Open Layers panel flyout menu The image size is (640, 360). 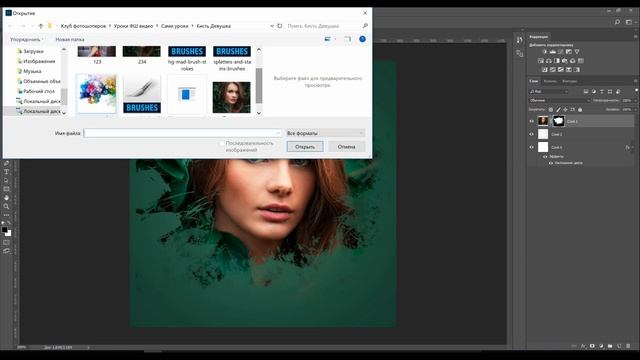(x=636, y=81)
